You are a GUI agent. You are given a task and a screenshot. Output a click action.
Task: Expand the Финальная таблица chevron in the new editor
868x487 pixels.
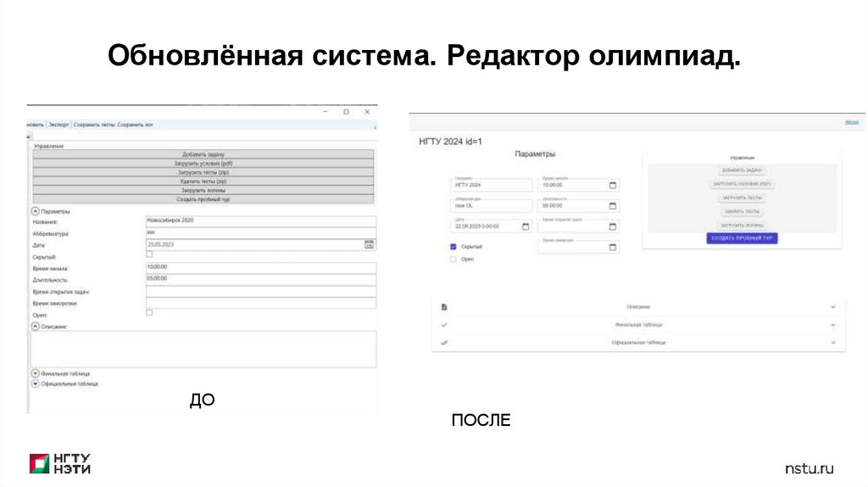(x=833, y=325)
